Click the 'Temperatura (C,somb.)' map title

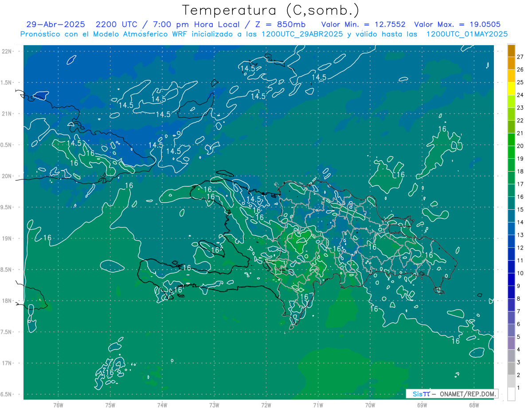tap(271, 10)
